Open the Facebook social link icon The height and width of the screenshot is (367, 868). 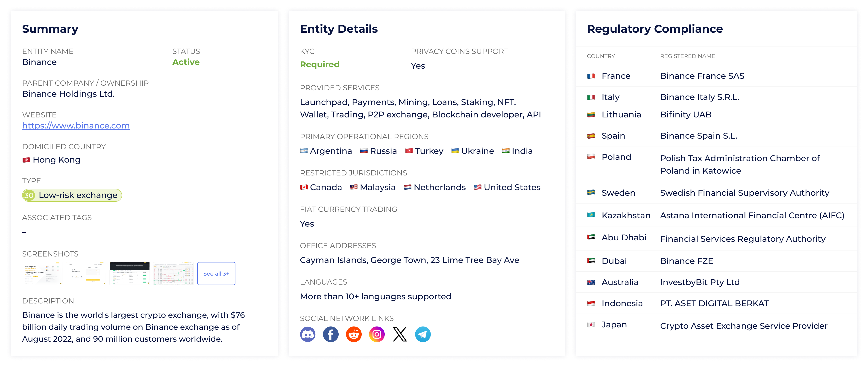click(x=331, y=334)
